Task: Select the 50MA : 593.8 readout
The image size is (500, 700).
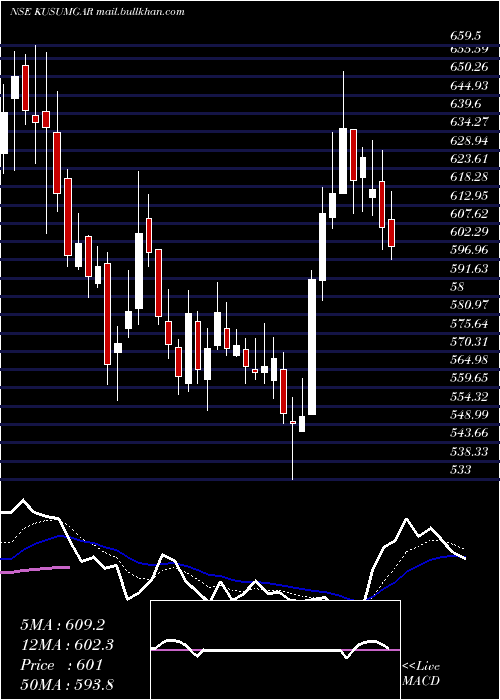Action: [x=67, y=685]
